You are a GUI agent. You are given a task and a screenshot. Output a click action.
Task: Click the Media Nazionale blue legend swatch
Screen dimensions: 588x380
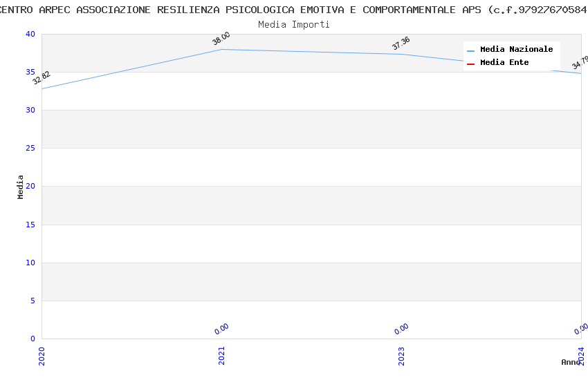pyautogui.click(x=470, y=50)
